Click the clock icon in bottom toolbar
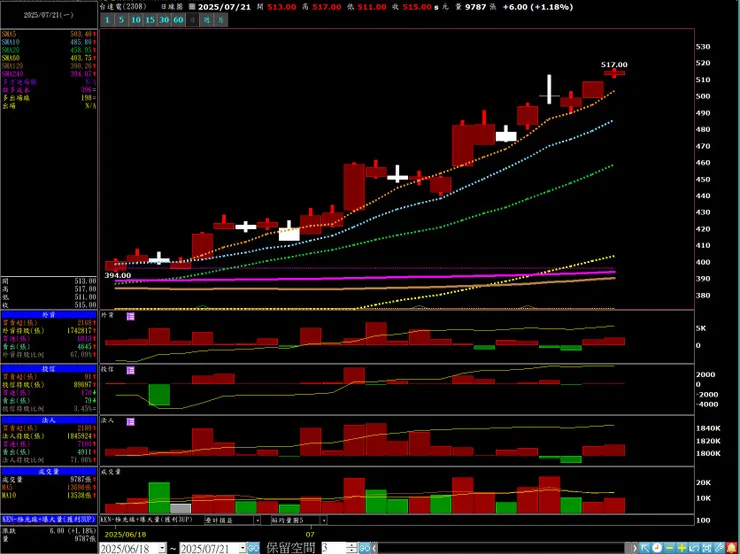Image resolution: width=740 pixels, height=554 pixels. coord(657,548)
